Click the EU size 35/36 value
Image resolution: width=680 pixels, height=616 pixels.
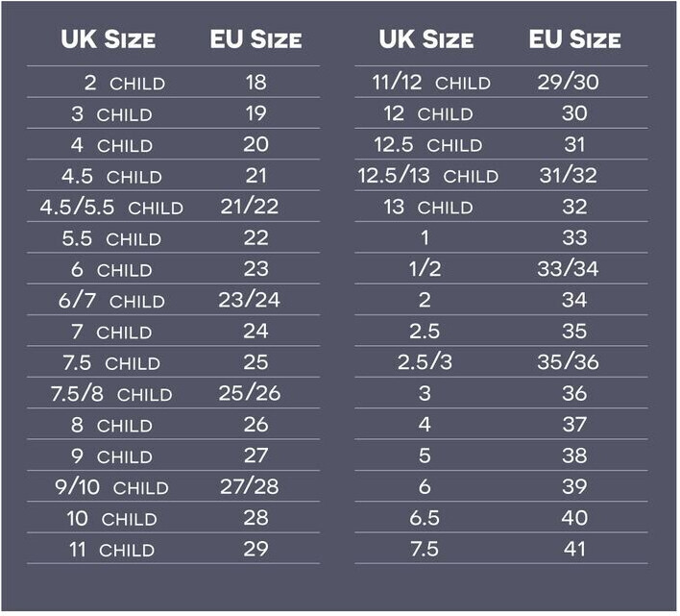(568, 363)
